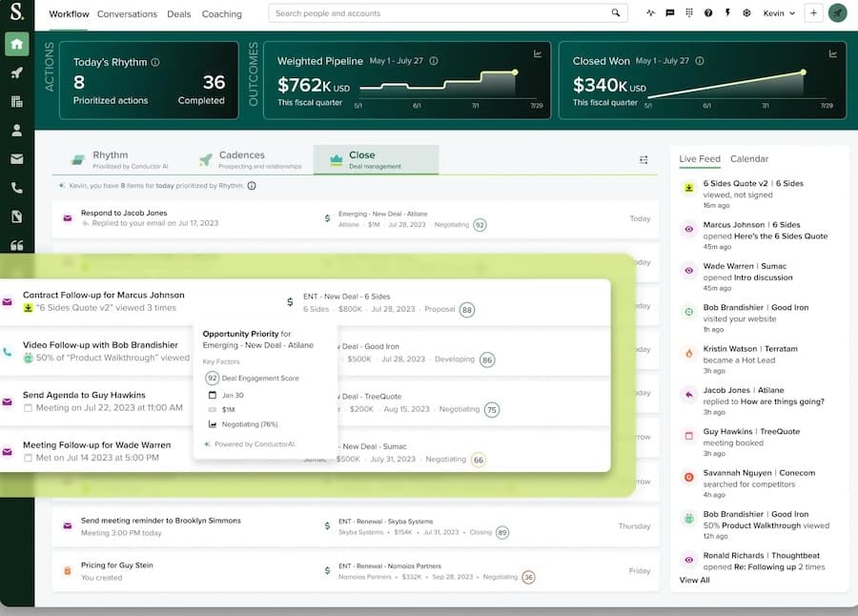Image resolution: width=858 pixels, height=616 pixels.
Task: Click the View All link in Live Feed
Action: point(694,580)
